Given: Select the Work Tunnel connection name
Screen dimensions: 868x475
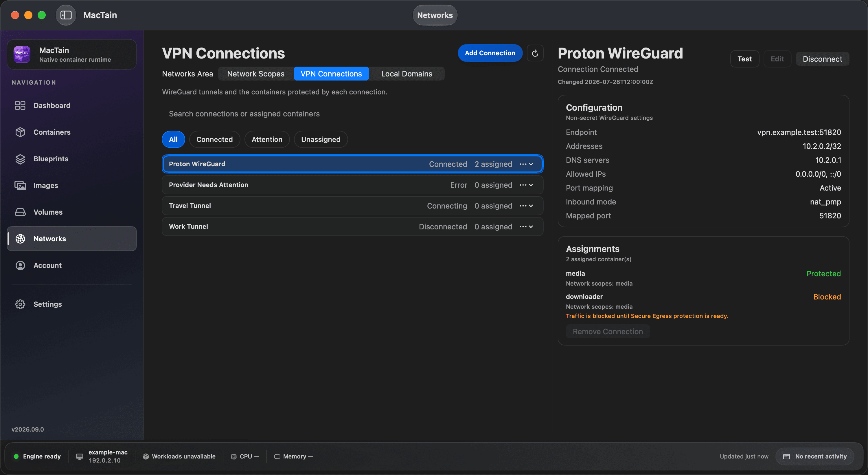Looking at the screenshot, I should 188,227.
